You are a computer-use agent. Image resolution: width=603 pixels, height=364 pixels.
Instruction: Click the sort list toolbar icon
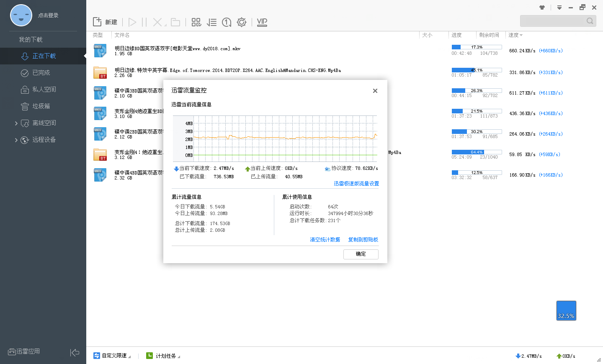(x=211, y=22)
